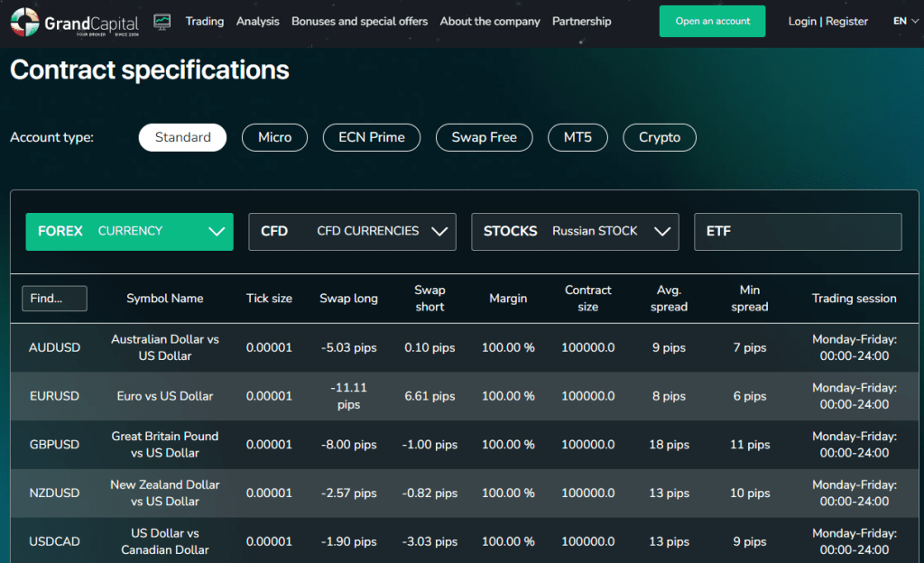Open the trading platform monitor icon

[x=162, y=22]
